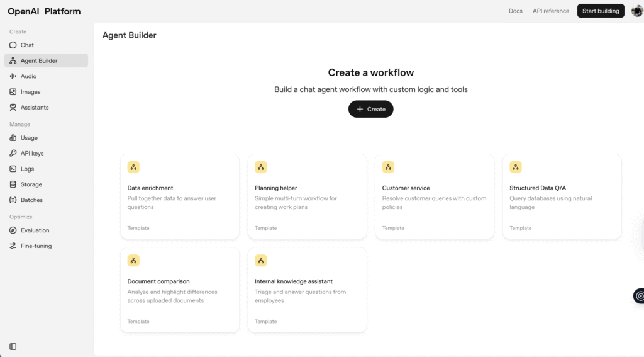Open the user profile avatar
644x357 pixels.
636,11
